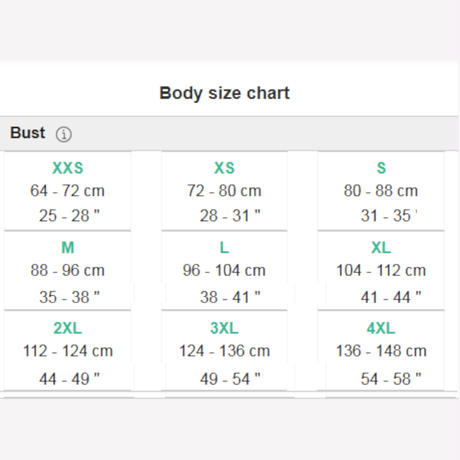Select the XXS size cell
460x460 pixels.
click(x=67, y=191)
